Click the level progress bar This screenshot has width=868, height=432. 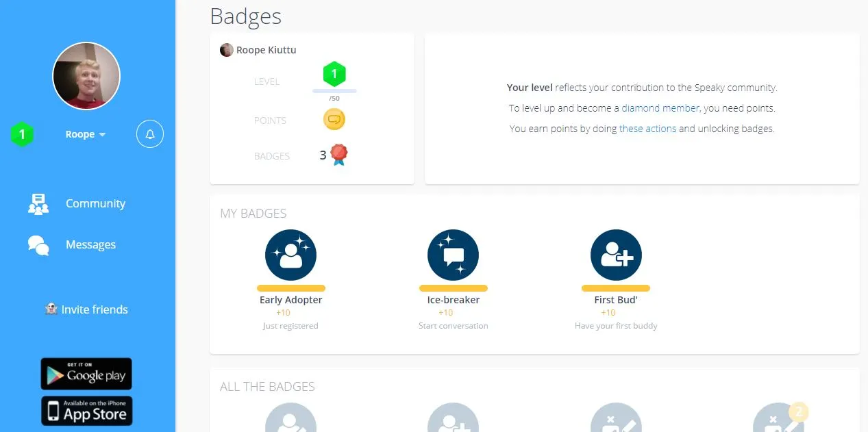[x=334, y=90]
